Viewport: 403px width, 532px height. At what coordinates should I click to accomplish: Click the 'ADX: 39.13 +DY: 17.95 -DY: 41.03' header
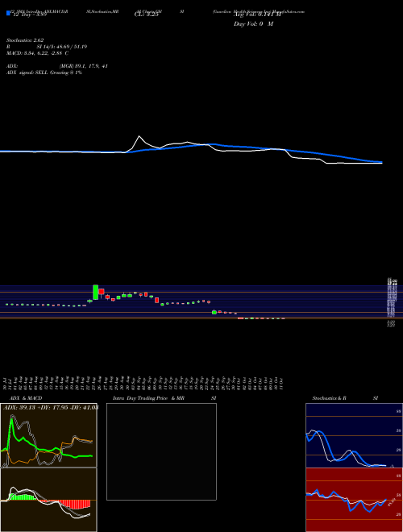click(51, 408)
